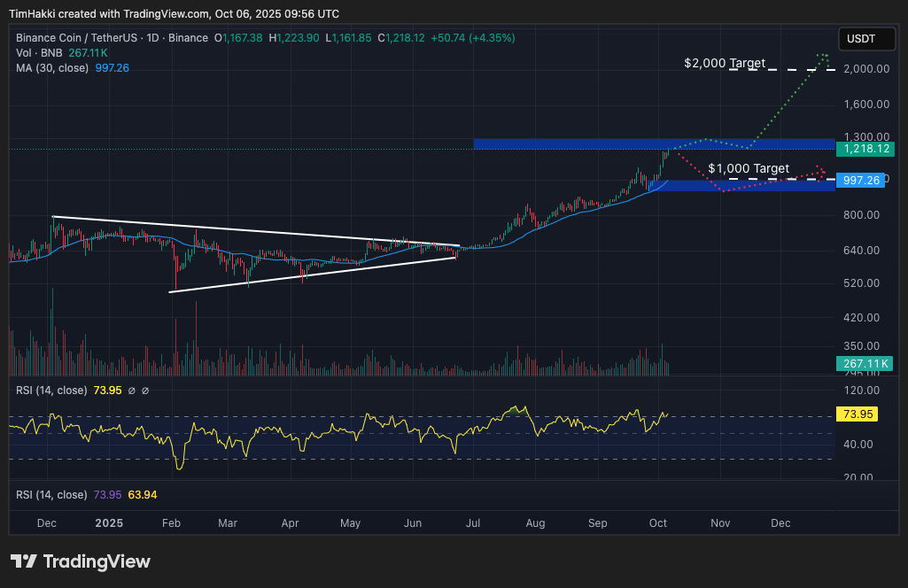Click the $1,000 Target annotation on the chart
This screenshot has width=908, height=588.
tap(749, 168)
